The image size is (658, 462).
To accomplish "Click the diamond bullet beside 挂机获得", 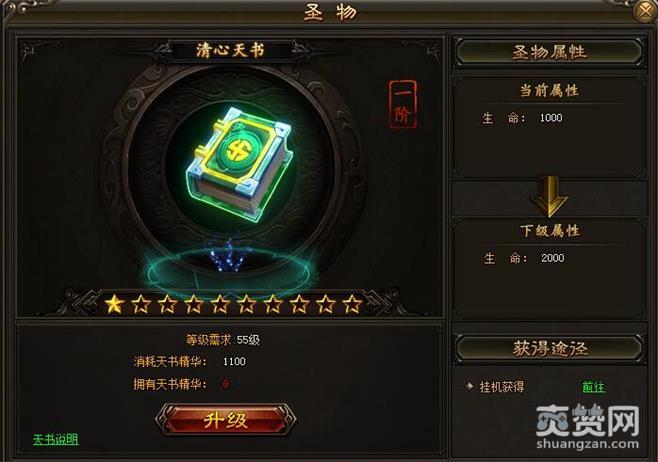I will tap(470, 386).
